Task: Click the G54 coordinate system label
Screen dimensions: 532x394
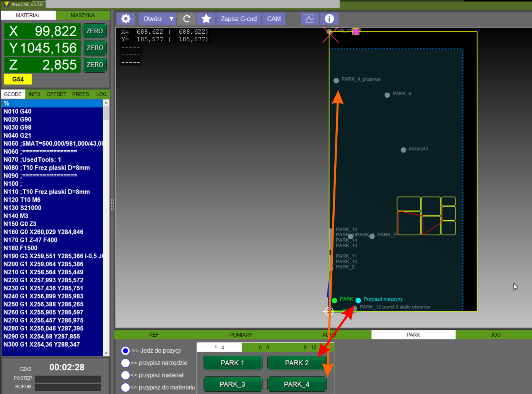Action: 18,79
